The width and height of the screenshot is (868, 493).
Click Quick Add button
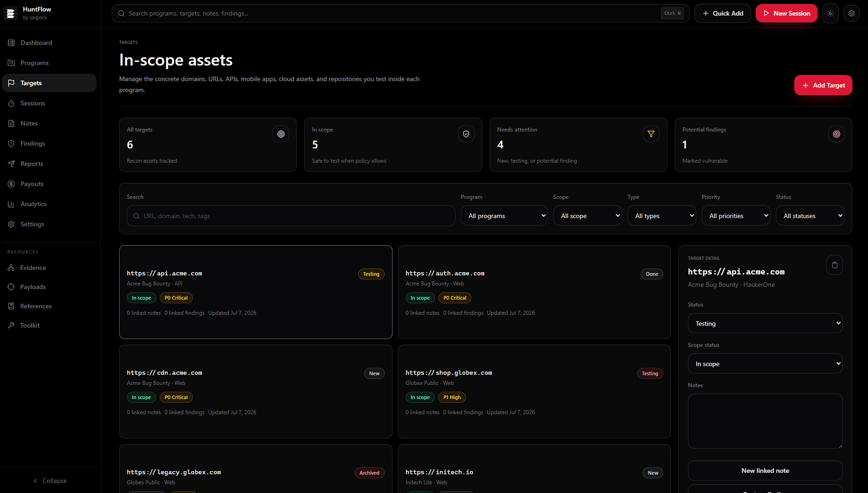722,13
